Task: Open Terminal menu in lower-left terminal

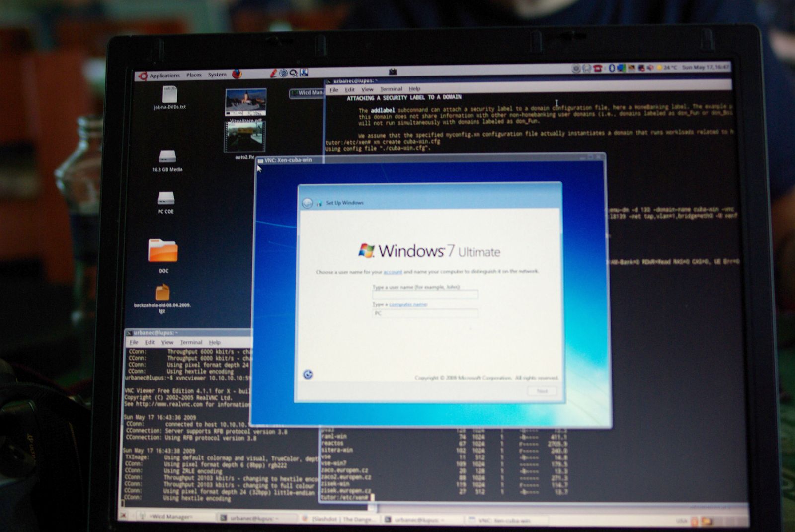Action: click(x=191, y=342)
